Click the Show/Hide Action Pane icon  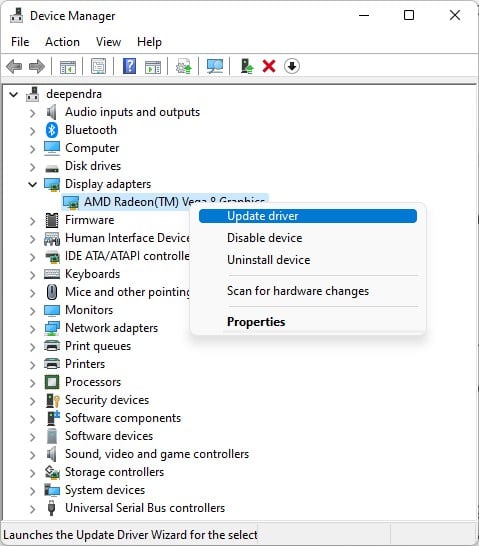(x=153, y=66)
